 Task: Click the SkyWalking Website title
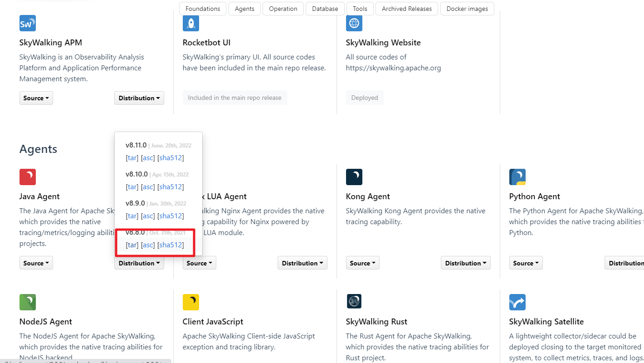point(383,43)
